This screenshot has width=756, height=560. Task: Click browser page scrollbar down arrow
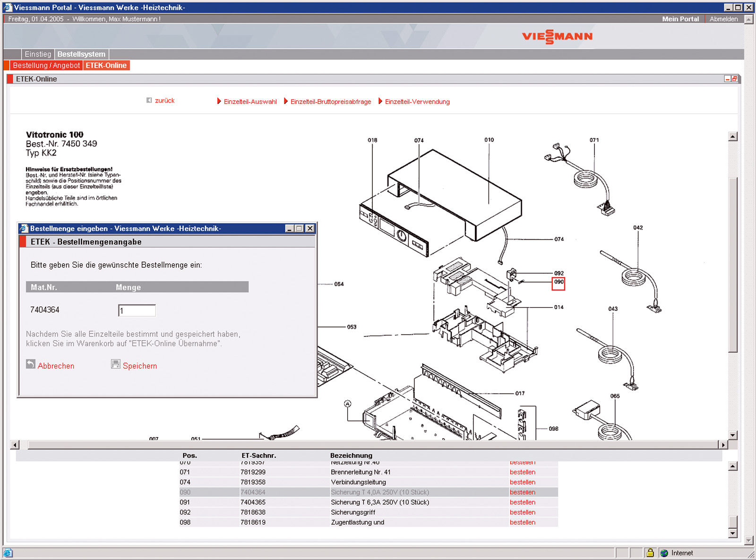pos(748,541)
